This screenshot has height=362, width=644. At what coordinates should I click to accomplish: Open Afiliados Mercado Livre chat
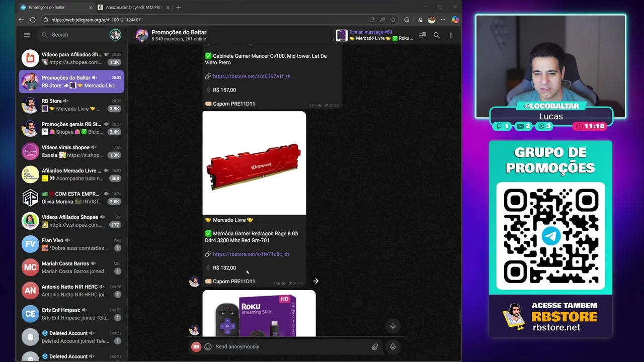tap(71, 174)
